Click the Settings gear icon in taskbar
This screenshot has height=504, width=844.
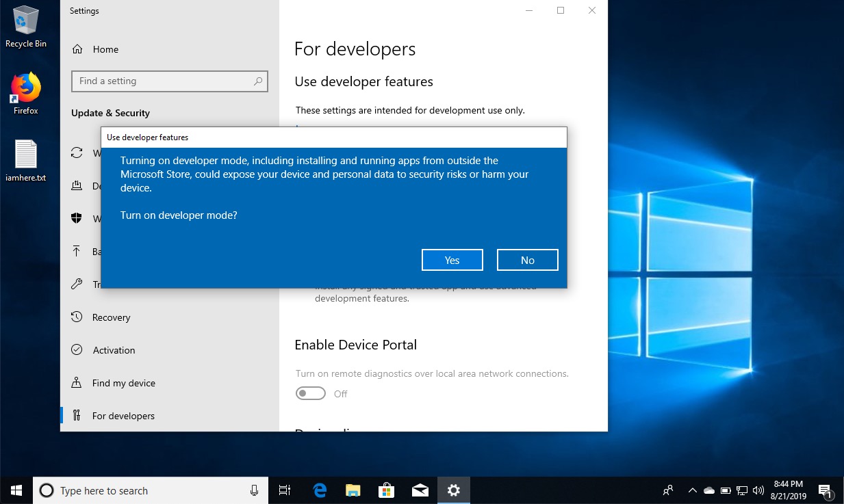(x=453, y=490)
